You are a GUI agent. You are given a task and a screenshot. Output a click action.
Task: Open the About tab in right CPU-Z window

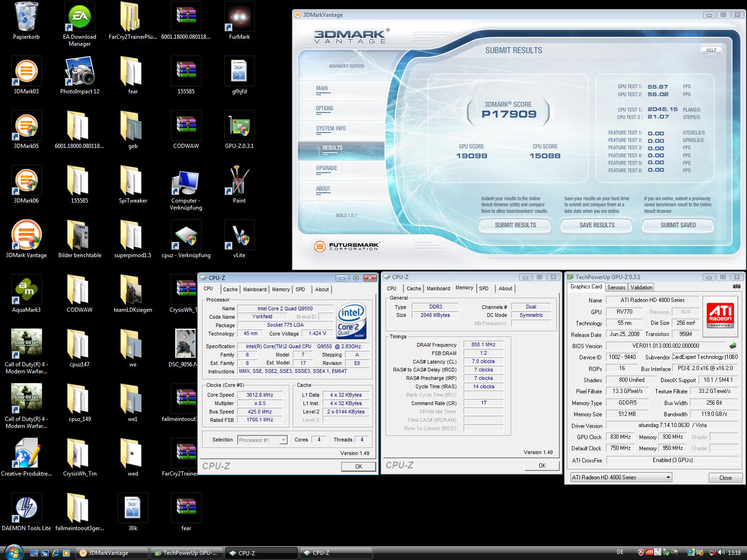click(x=505, y=288)
